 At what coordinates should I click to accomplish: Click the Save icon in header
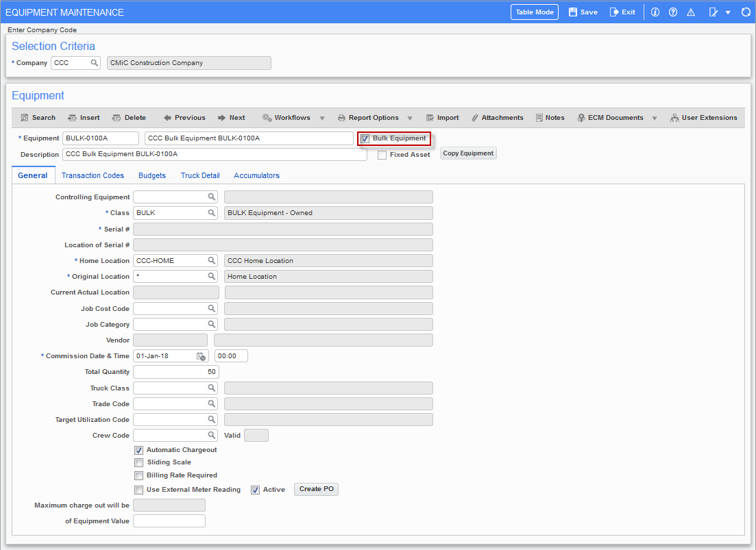[x=573, y=12]
